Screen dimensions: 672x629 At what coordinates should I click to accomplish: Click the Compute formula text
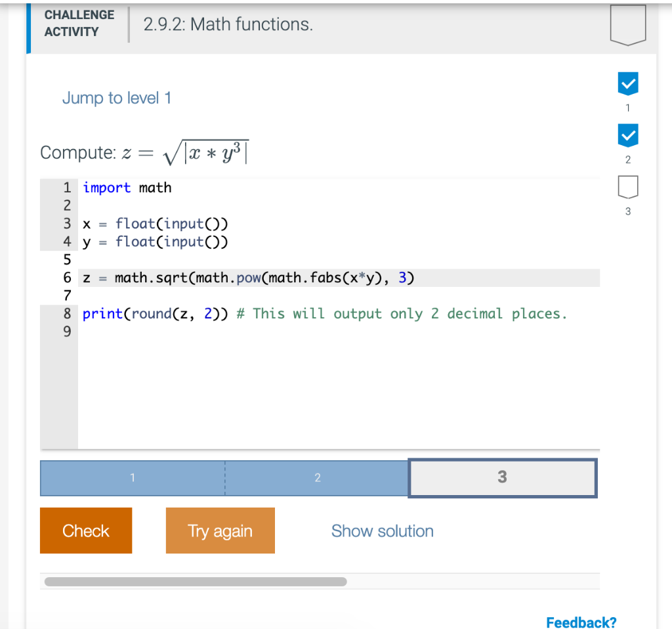pos(144,152)
